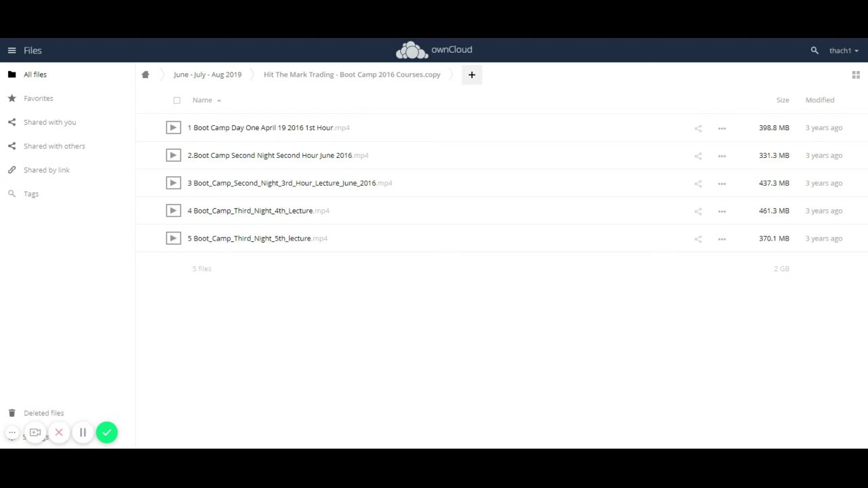Open Hit The Mark Trading breadcrumb
Screen dimensions: 868x488
coord(352,75)
